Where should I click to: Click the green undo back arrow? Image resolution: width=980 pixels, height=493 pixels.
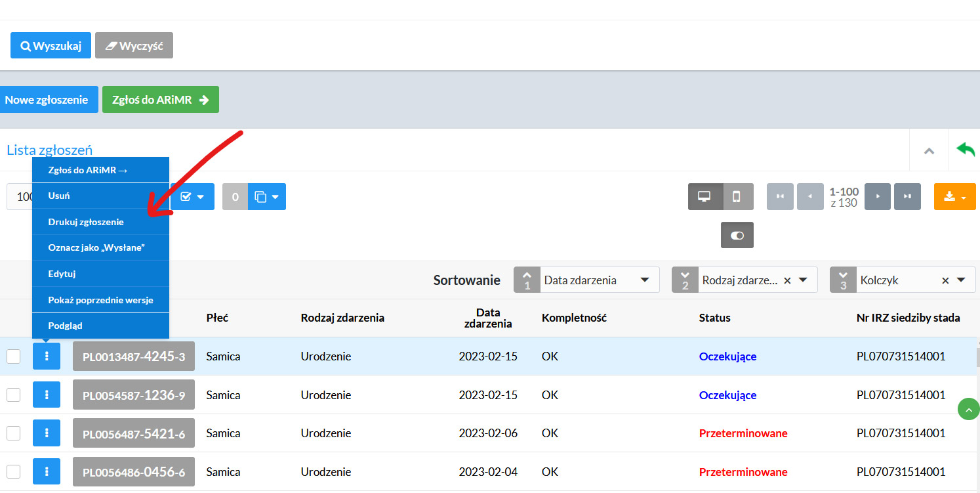966,150
